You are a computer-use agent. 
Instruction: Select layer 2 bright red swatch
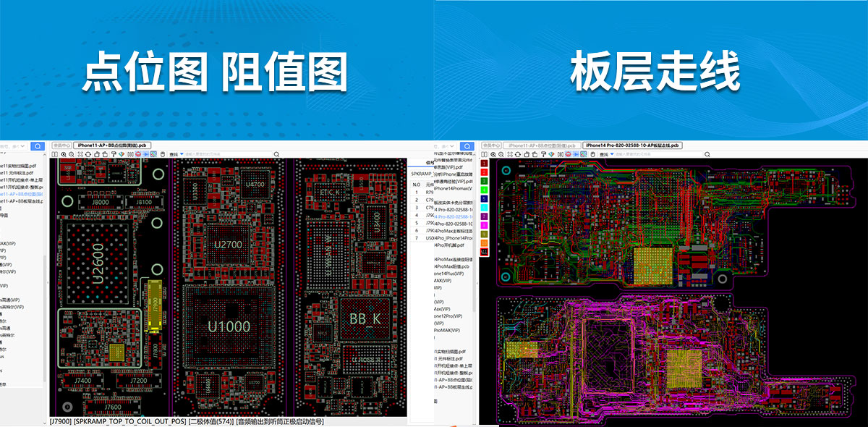click(484, 172)
